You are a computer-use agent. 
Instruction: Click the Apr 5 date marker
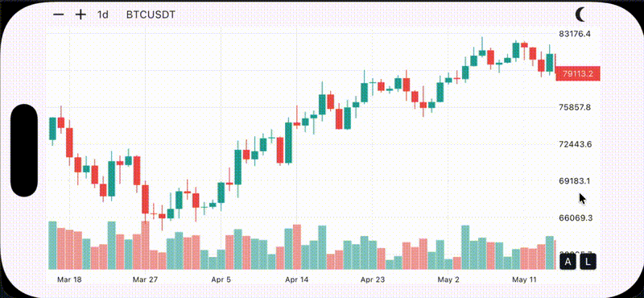click(x=221, y=280)
